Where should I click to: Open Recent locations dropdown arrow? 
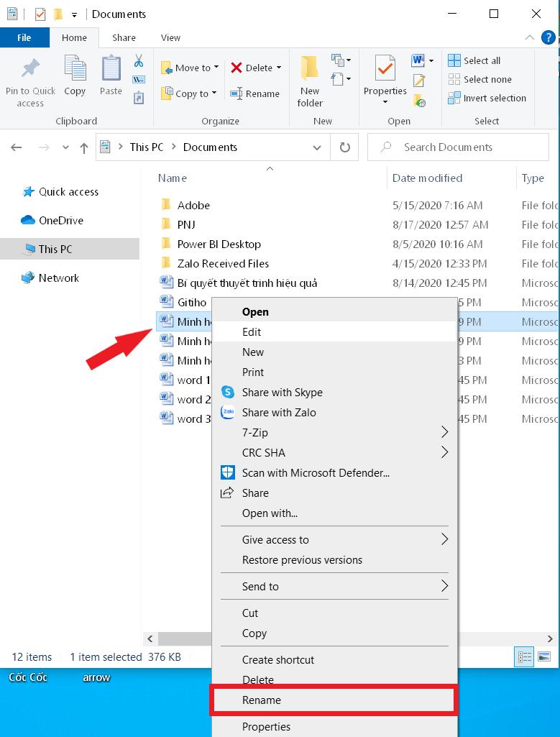click(65, 147)
